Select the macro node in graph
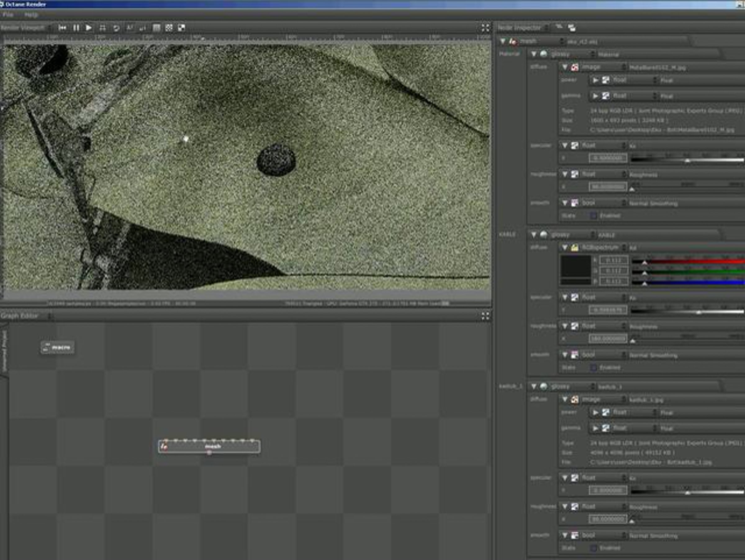 tap(58, 347)
